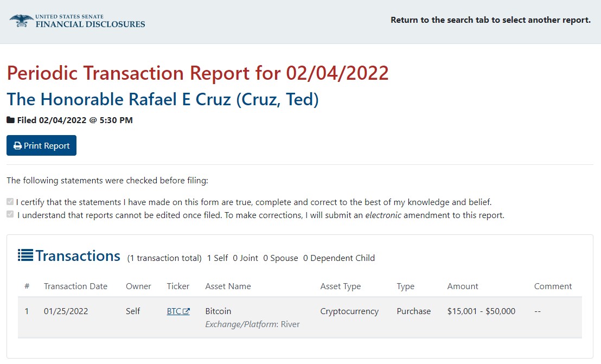Click the Senate eagle logo icon
This screenshot has height=364, width=601.
[x=21, y=21]
